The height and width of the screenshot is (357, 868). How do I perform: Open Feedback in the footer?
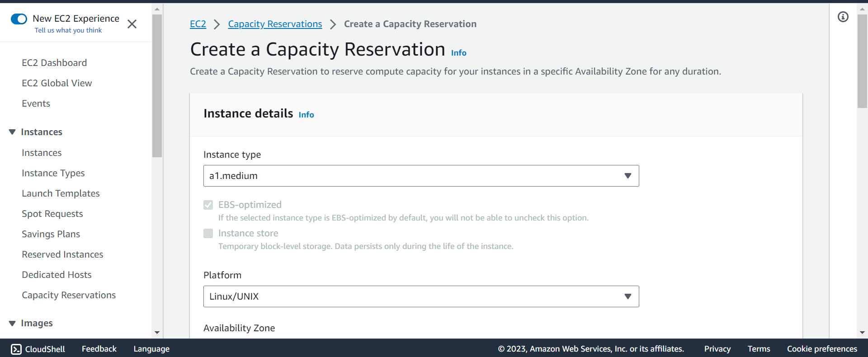point(99,349)
